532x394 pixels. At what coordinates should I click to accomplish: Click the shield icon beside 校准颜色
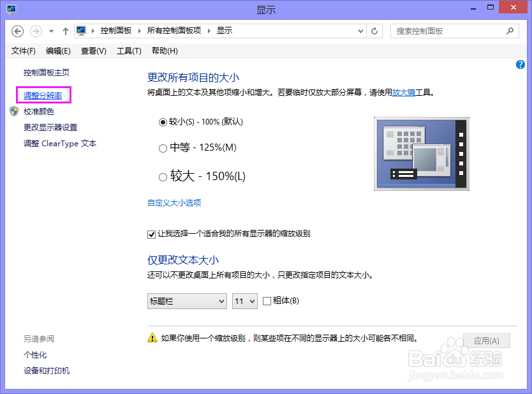tap(13, 111)
